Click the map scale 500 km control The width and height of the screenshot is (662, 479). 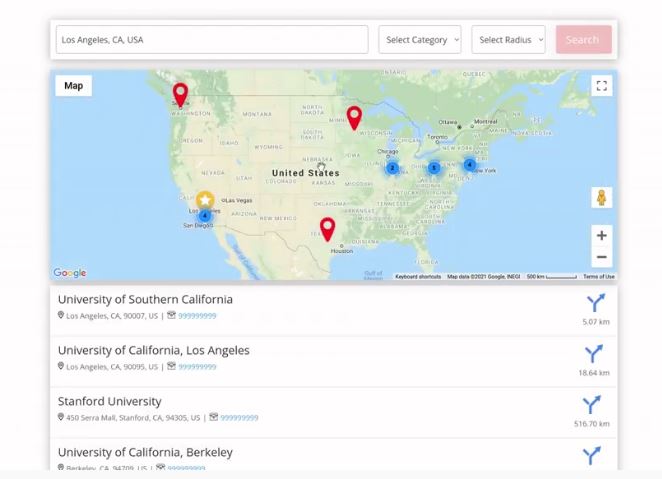551,276
